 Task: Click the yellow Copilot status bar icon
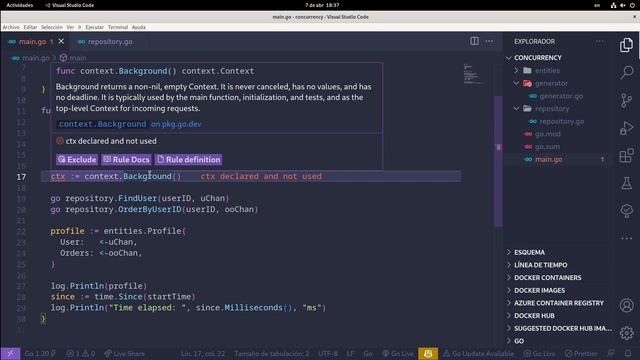pyautogui.click(x=428, y=353)
